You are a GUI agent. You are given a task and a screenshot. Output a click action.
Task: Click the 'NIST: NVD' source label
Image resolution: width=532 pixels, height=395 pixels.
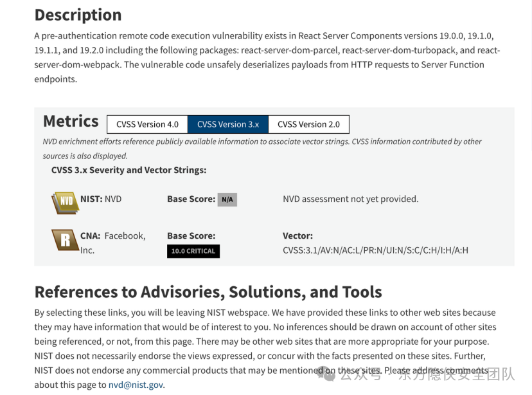pos(101,199)
